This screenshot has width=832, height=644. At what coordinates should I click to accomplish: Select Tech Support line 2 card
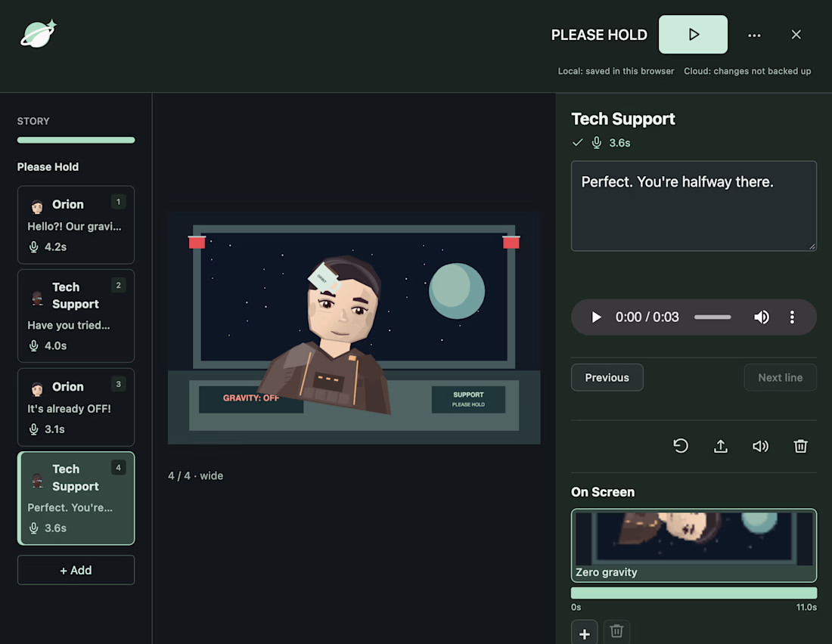(76, 316)
